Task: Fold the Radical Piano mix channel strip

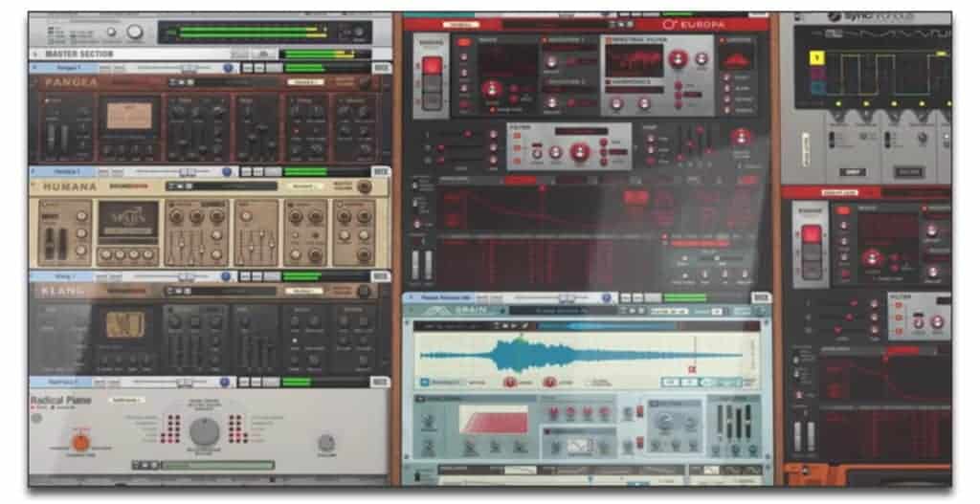Action: pos(33,382)
